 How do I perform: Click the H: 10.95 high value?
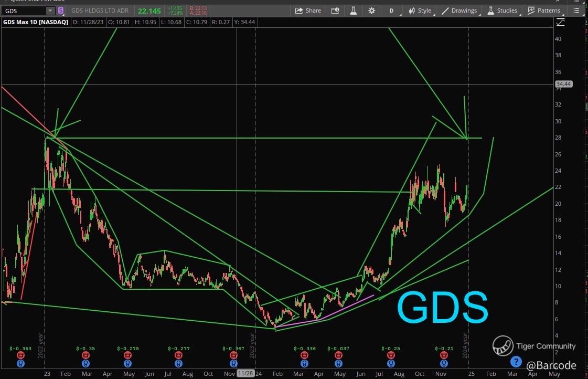(x=145, y=22)
